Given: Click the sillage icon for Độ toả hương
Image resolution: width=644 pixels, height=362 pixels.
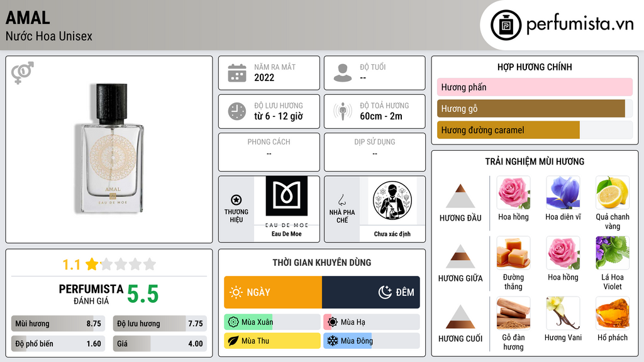Looking at the screenshot, I should (343, 111).
